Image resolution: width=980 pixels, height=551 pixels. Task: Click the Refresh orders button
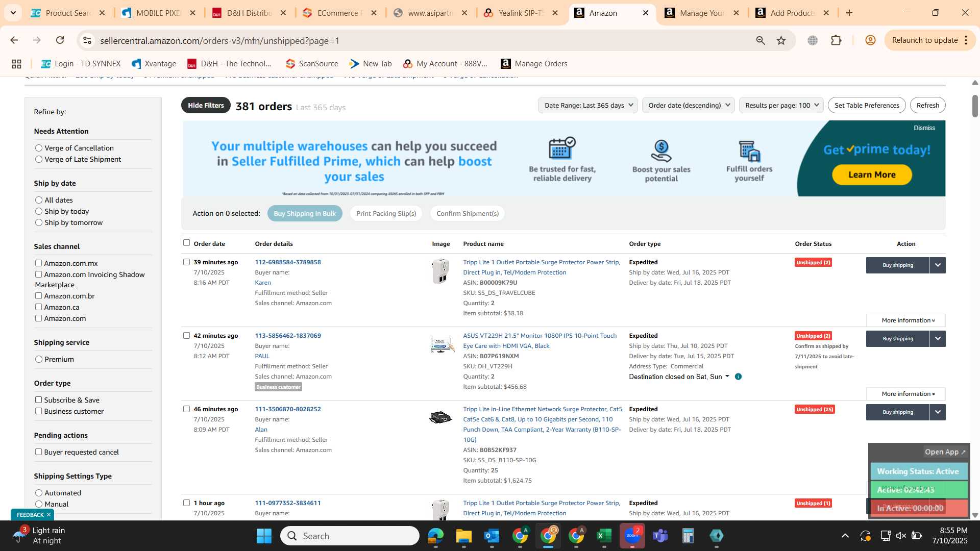pyautogui.click(x=927, y=106)
